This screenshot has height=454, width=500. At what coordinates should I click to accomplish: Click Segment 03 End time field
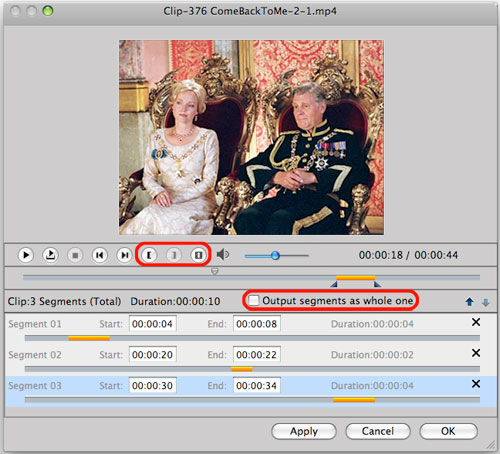(x=257, y=385)
